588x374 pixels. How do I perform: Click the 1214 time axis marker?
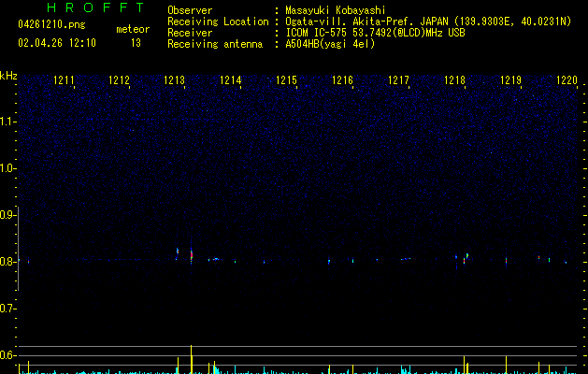pyautogui.click(x=230, y=80)
